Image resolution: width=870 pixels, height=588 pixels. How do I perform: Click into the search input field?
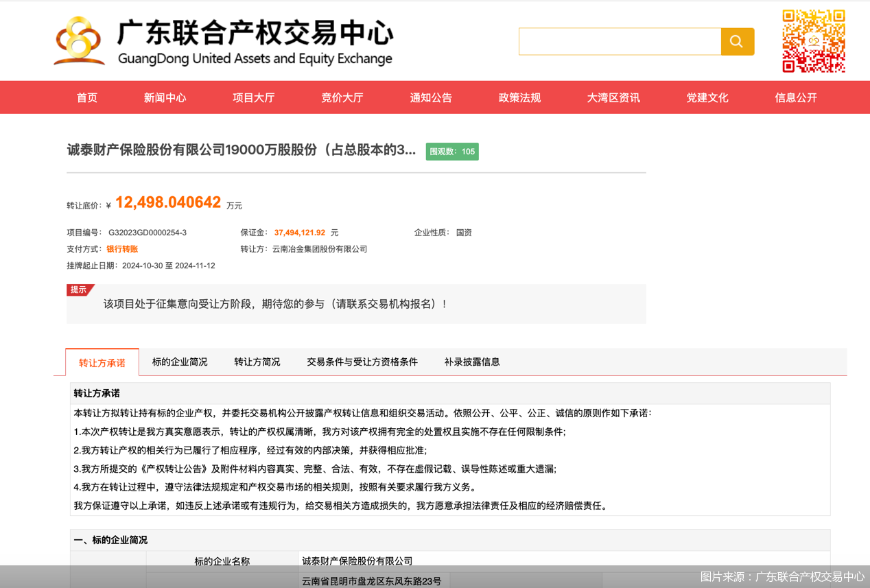point(619,42)
